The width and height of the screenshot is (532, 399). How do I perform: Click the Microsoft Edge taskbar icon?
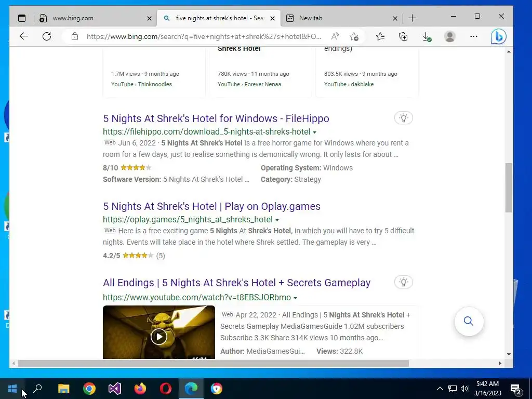pyautogui.click(x=191, y=389)
